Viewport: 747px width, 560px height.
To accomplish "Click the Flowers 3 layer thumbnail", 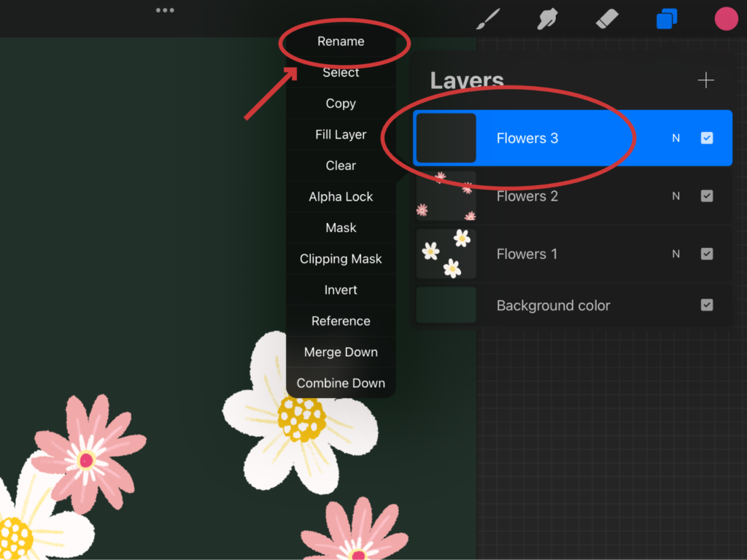I will pyautogui.click(x=446, y=138).
